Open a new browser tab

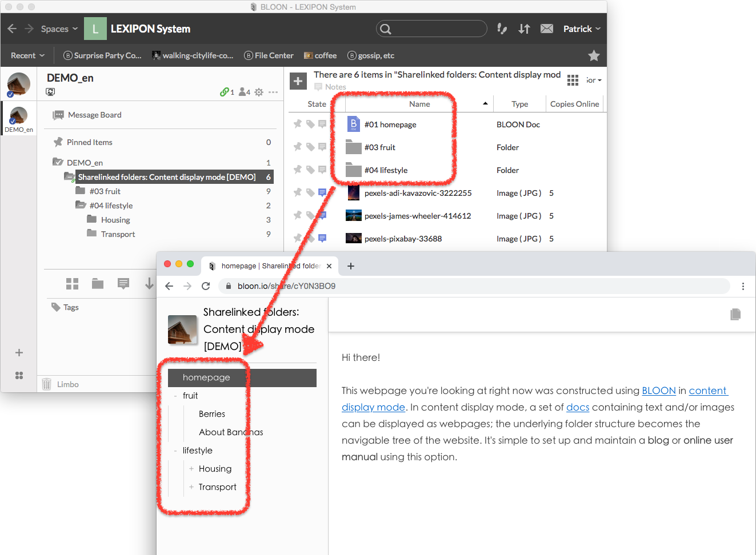point(351,266)
